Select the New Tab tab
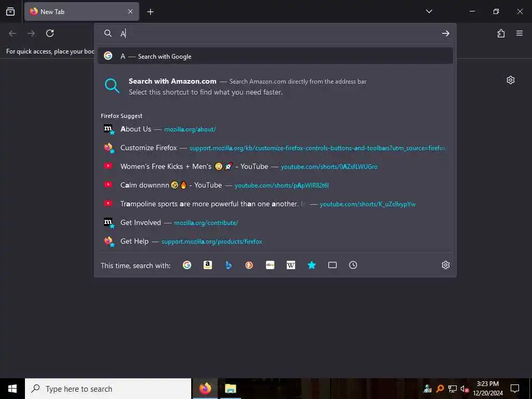 [x=82, y=11]
